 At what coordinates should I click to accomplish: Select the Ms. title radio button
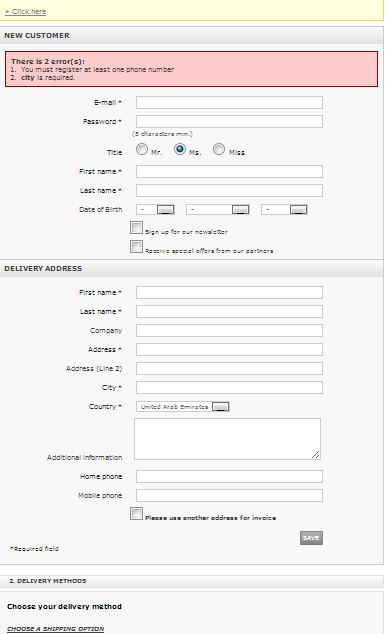click(x=180, y=149)
